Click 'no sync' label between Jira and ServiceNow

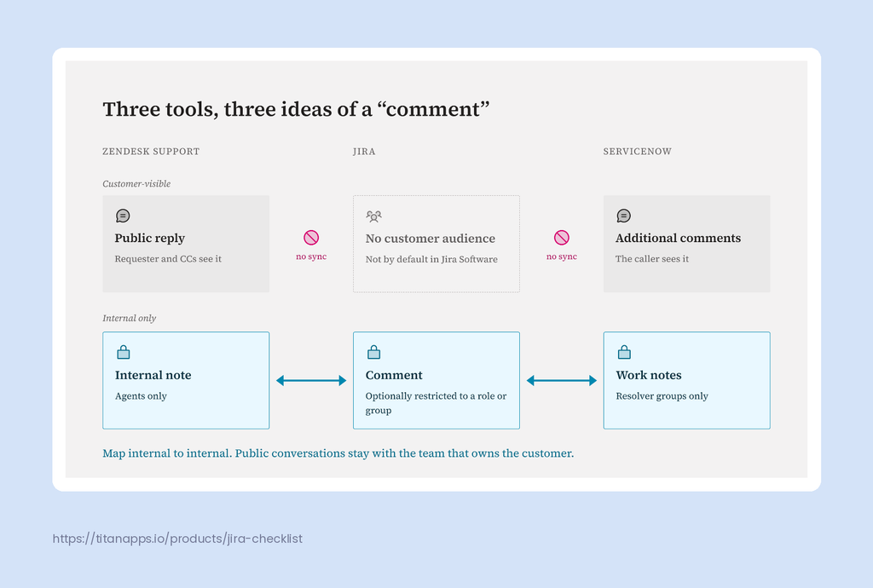(x=562, y=257)
